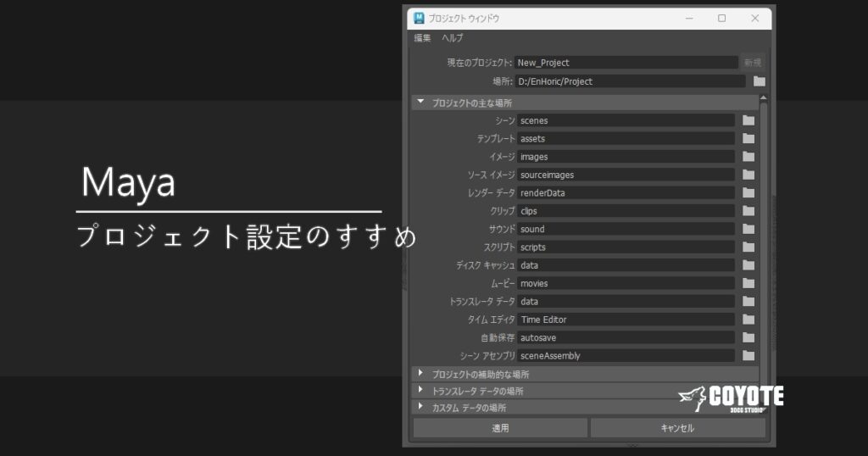Close the プロジェクト ウィンドウ window

click(754, 19)
